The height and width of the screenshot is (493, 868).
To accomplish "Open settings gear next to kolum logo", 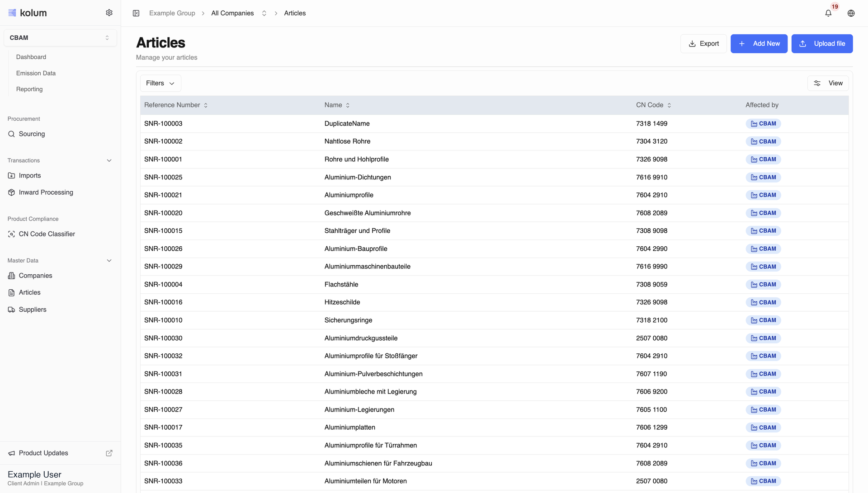I will [109, 13].
